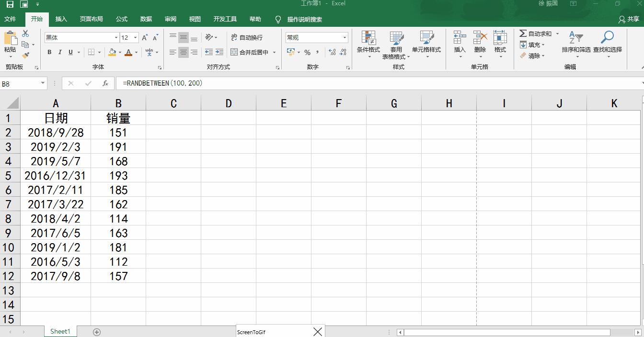Toggle Bold formatting
This screenshot has height=337, width=644.
tap(49, 52)
